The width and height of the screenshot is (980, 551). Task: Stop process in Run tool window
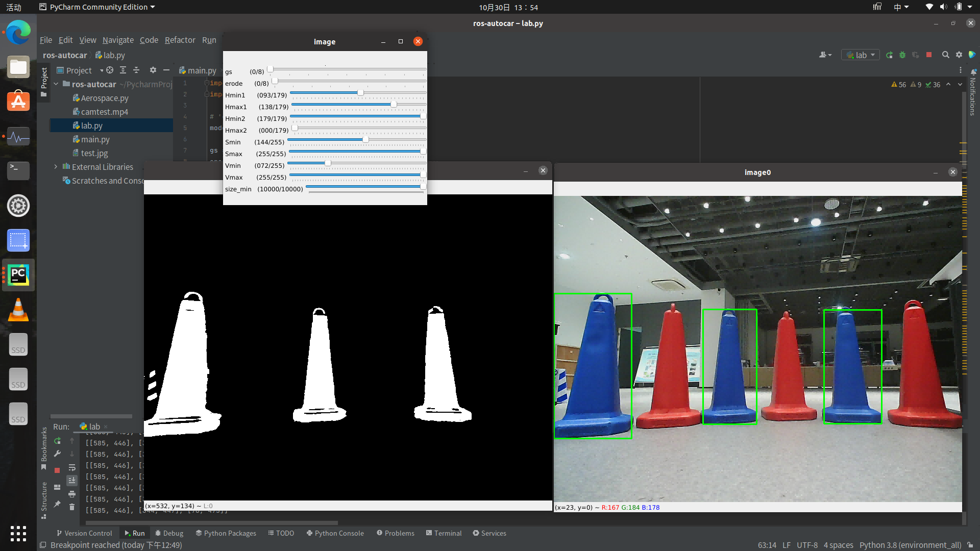click(x=57, y=470)
